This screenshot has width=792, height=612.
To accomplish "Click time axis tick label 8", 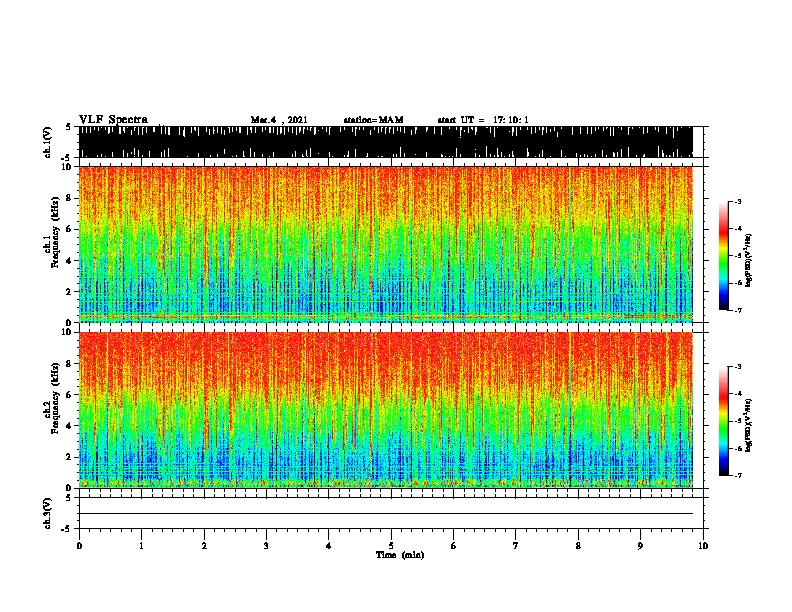I will [578, 546].
